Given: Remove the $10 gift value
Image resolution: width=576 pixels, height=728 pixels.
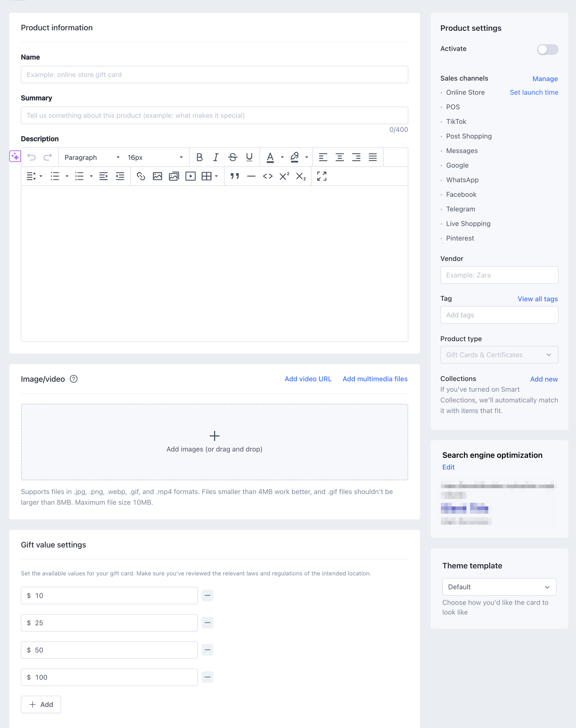Looking at the screenshot, I should 207,595.
